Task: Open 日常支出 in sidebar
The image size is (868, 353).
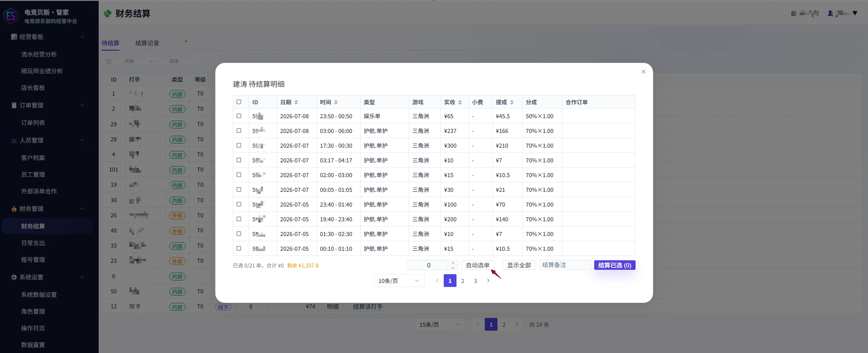Action: pos(33,243)
